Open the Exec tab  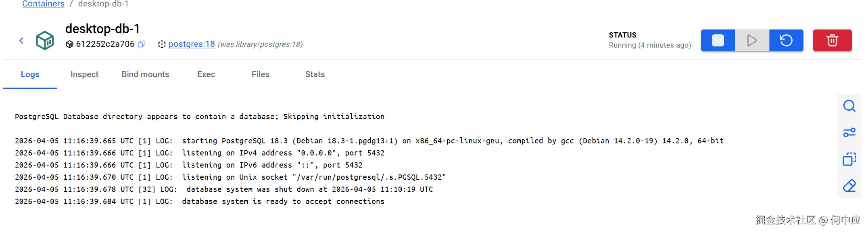pos(206,74)
